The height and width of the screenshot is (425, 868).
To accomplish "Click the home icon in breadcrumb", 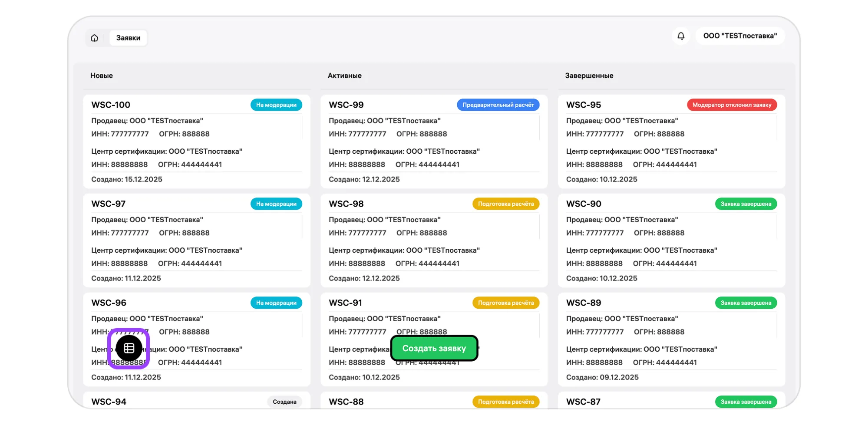I will click(94, 38).
